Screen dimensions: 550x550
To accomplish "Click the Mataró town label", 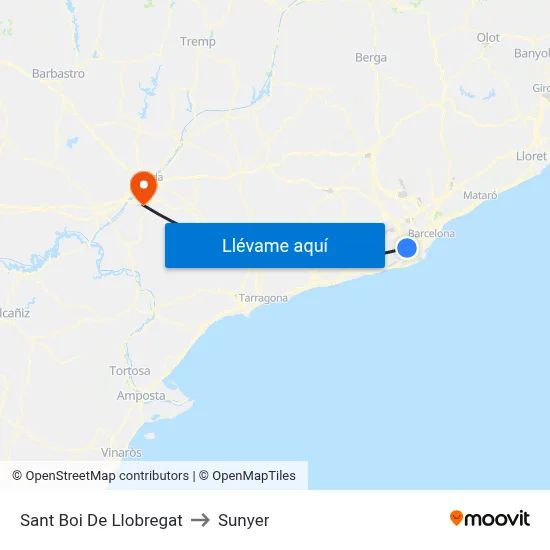I will click(x=480, y=195).
